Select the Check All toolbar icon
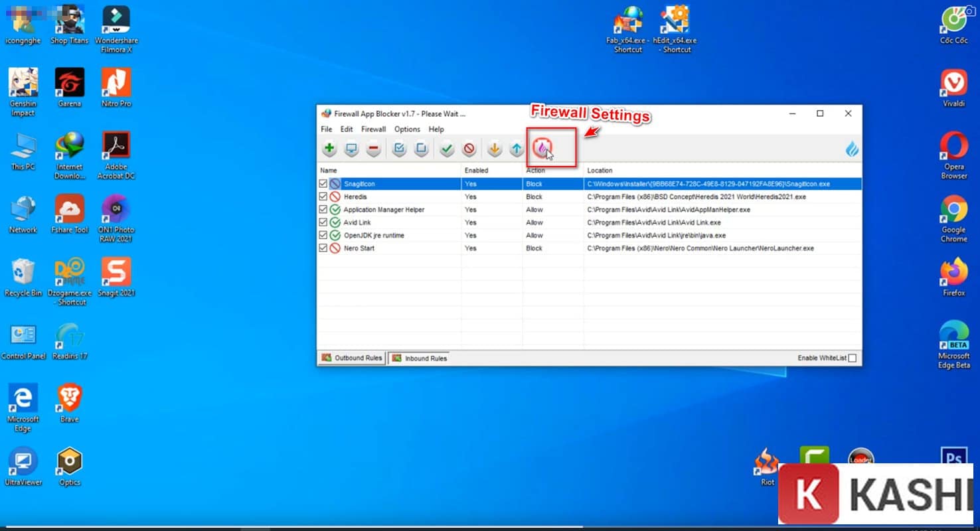Image resolution: width=980 pixels, height=531 pixels. (399, 149)
